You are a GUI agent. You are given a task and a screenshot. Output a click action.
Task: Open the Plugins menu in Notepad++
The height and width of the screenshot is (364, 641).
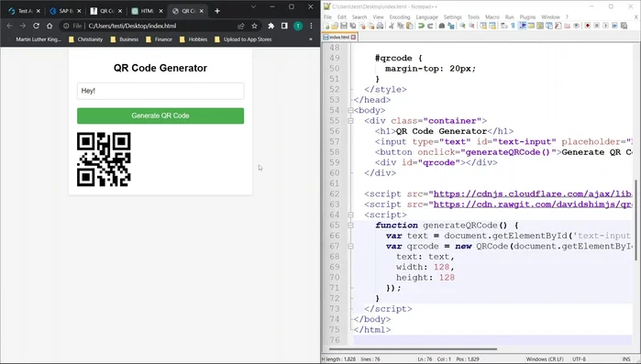click(x=527, y=17)
